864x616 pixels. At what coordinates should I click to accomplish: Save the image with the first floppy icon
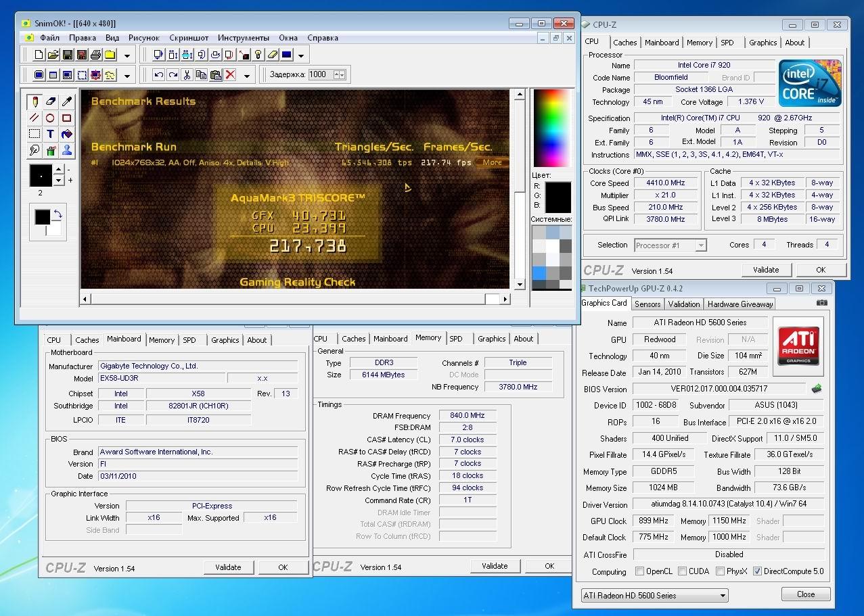67,55
